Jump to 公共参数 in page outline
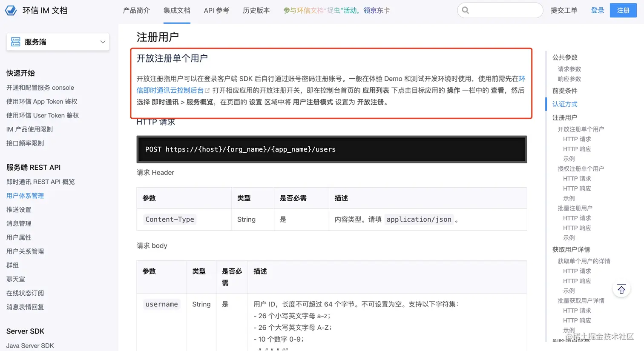644x351 pixels. 565,57
